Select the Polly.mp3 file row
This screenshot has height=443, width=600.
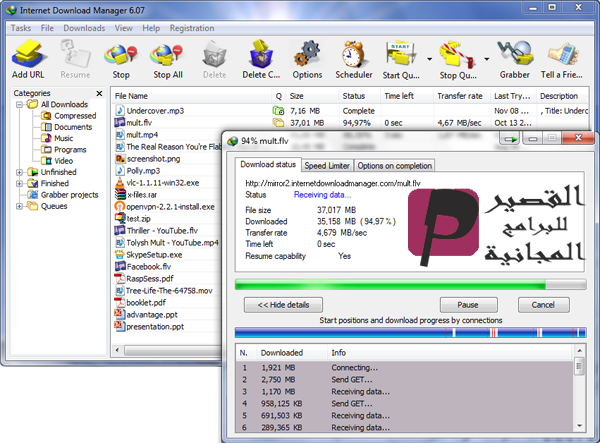pos(167,171)
